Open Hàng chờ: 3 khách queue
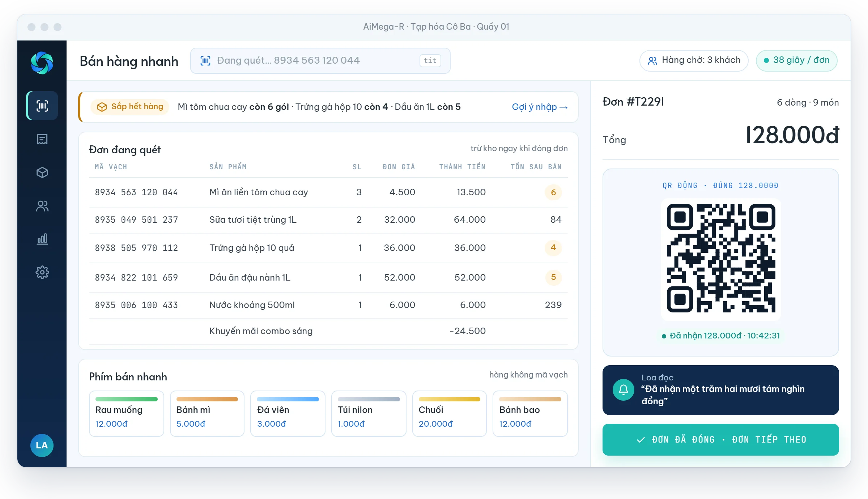Screen dimensions: 868x499 pos(694,60)
